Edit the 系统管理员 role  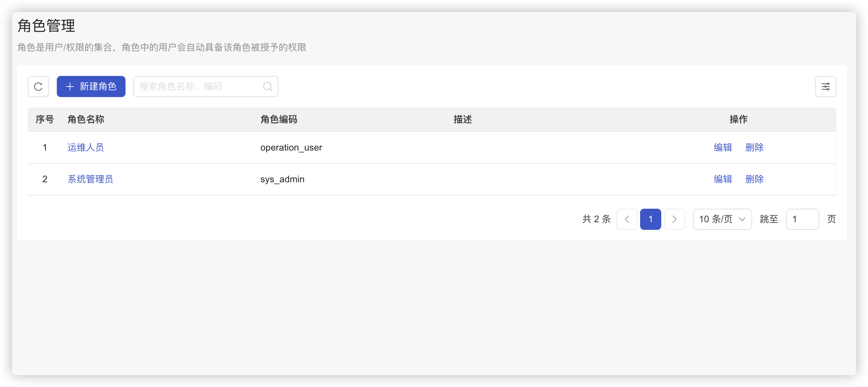(x=722, y=179)
